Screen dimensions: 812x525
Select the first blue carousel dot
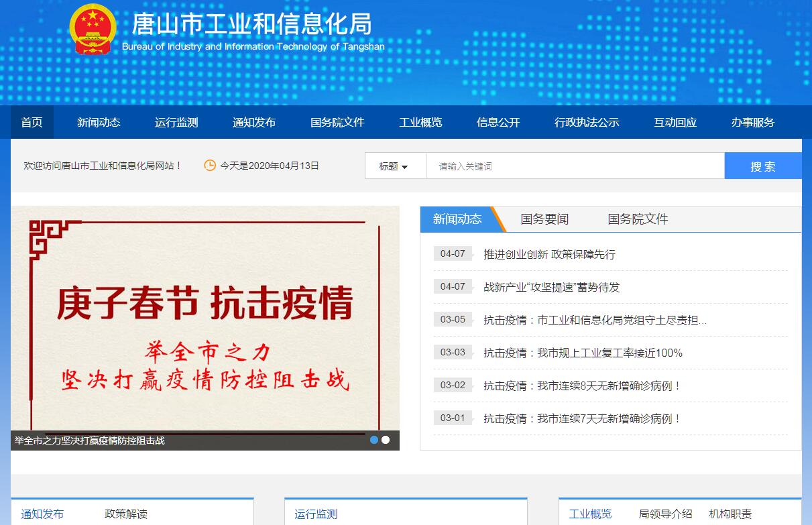374,440
